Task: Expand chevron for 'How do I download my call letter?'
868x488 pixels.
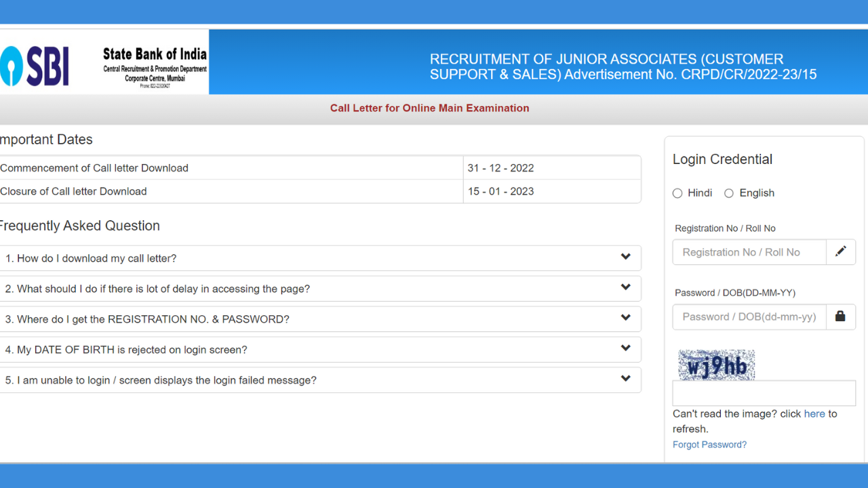Action: coord(625,257)
